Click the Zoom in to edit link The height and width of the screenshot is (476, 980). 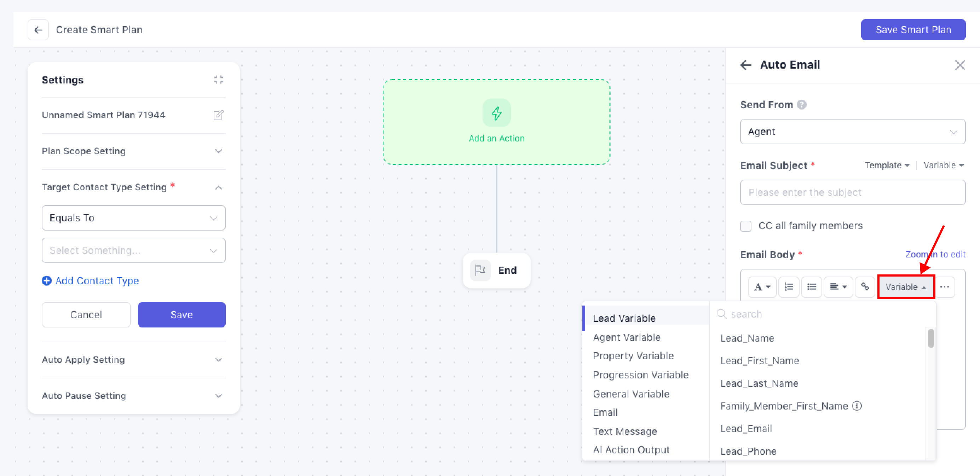pyautogui.click(x=935, y=254)
